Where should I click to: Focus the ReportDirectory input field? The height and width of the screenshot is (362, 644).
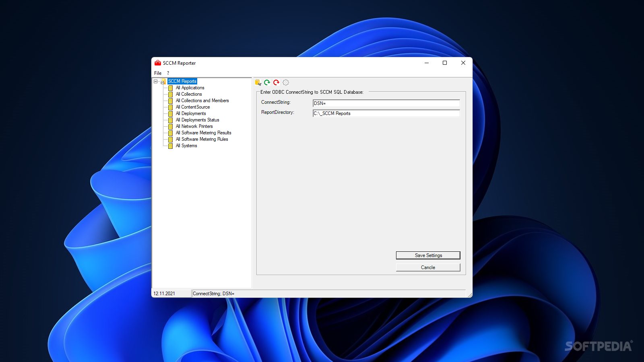386,113
